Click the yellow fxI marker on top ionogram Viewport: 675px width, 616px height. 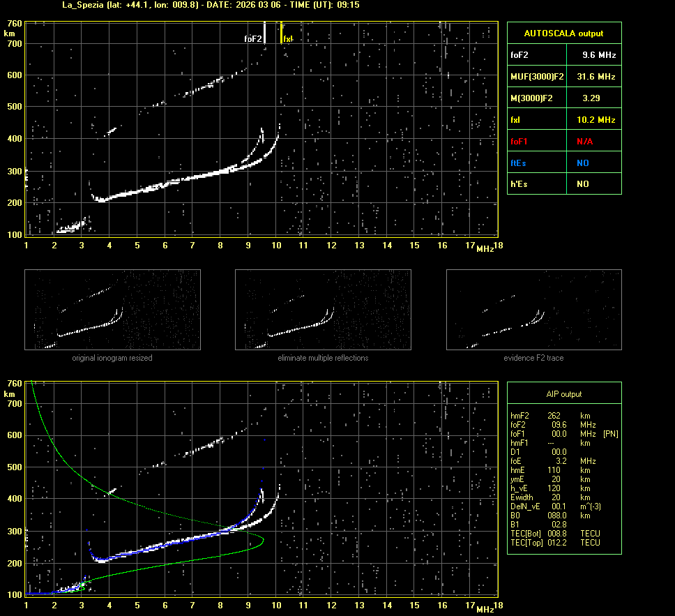pos(281,33)
